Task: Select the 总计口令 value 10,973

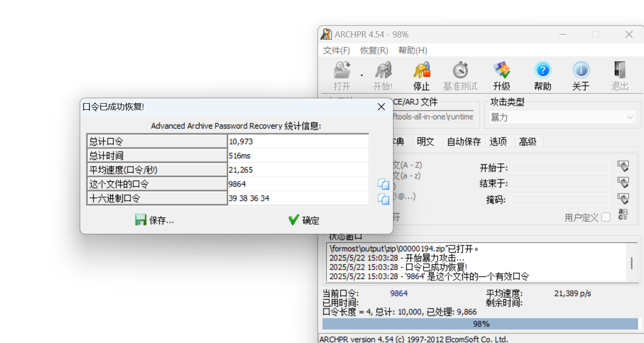Action: [x=298, y=141]
